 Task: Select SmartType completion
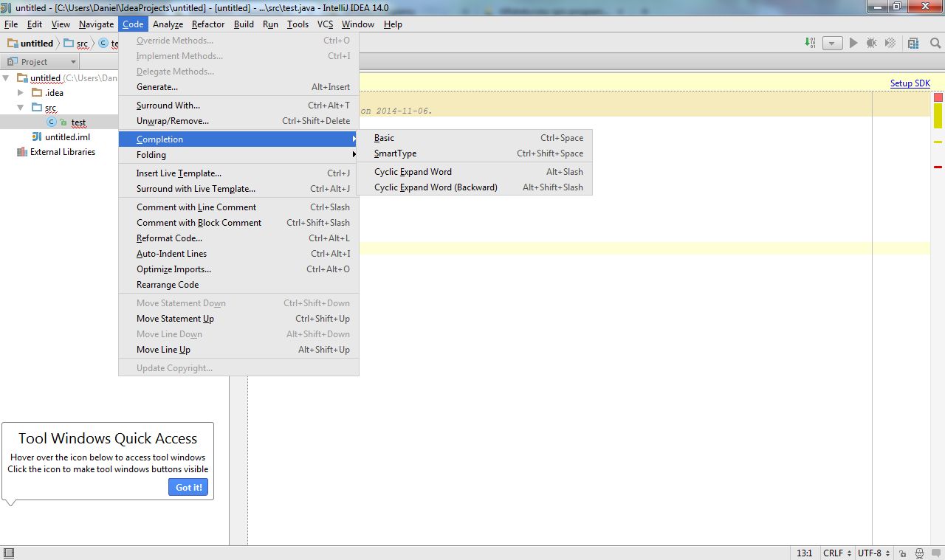(x=474, y=153)
